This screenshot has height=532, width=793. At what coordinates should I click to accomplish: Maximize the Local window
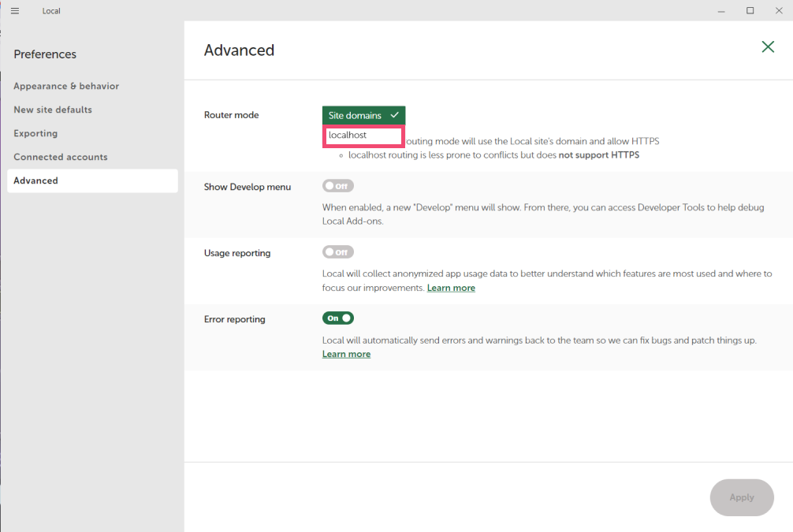pyautogui.click(x=750, y=11)
